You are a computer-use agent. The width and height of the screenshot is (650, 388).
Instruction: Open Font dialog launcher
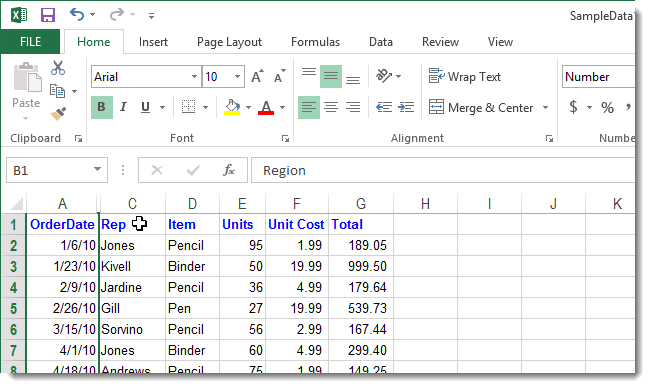coord(285,138)
